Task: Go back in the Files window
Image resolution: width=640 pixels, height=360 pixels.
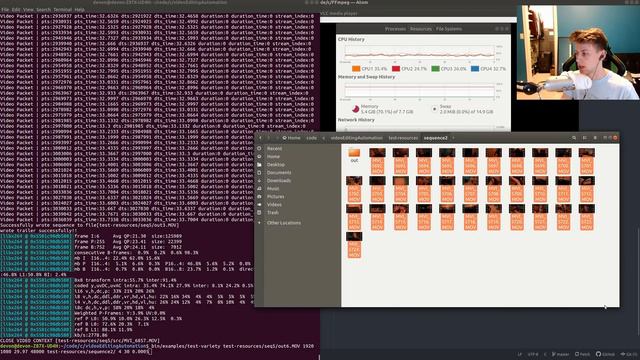Action: pyautogui.click(x=260, y=138)
